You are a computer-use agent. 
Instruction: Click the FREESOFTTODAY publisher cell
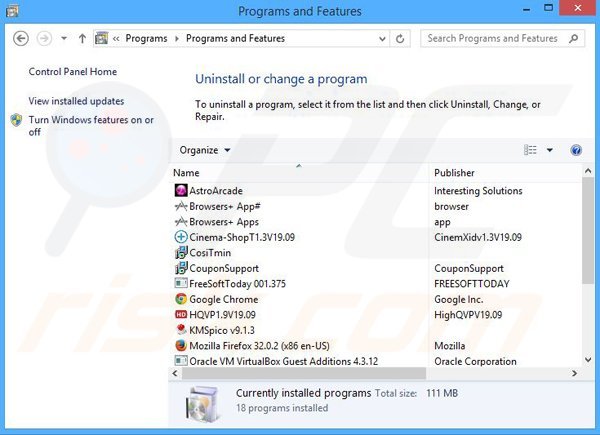point(471,283)
